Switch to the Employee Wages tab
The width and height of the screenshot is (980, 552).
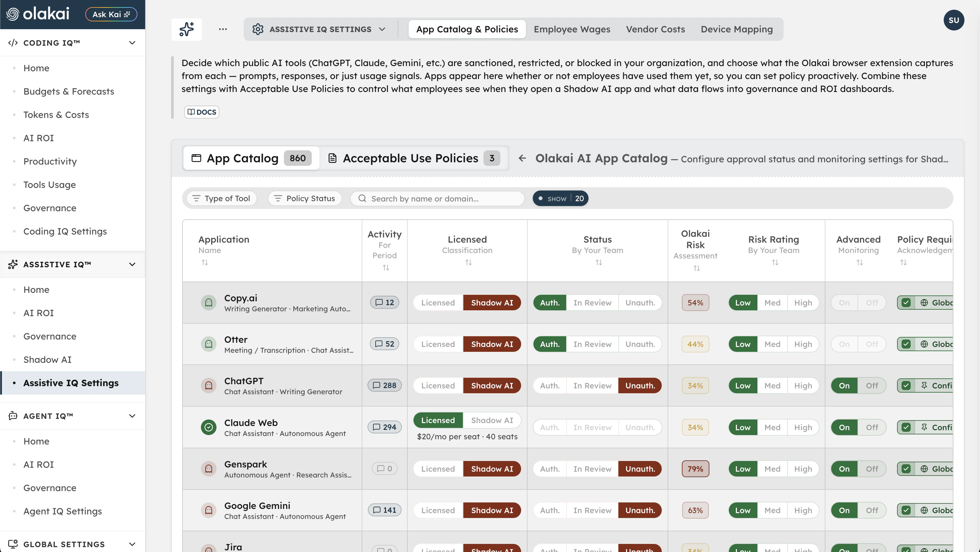(572, 29)
